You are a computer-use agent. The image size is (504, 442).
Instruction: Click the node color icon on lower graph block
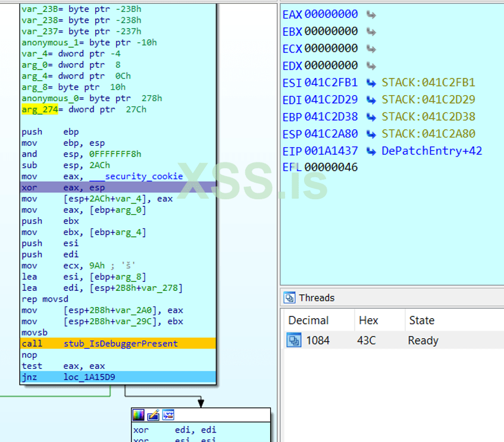click(x=138, y=415)
